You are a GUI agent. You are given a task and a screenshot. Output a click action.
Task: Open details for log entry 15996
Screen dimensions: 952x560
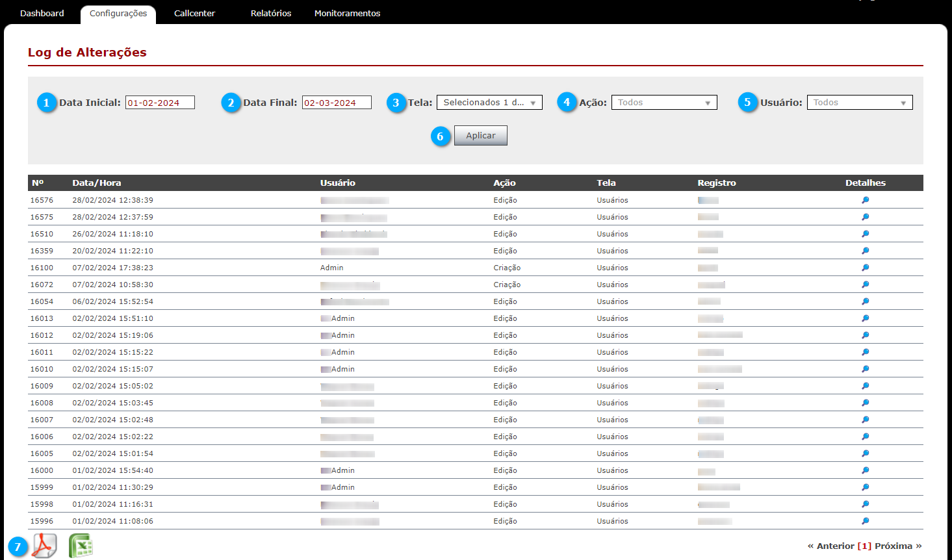click(865, 521)
